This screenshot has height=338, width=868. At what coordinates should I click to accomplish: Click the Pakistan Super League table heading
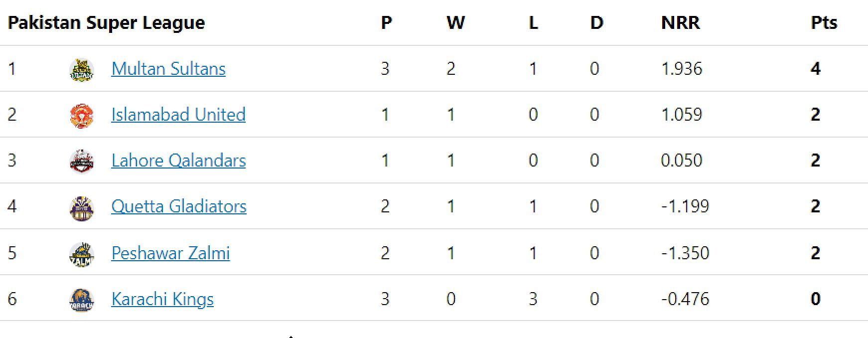[x=106, y=23]
